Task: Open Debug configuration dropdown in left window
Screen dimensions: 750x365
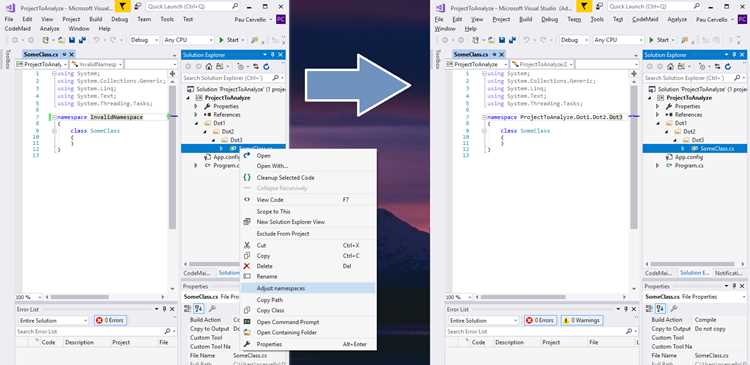Action: pyautogui.click(x=144, y=40)
